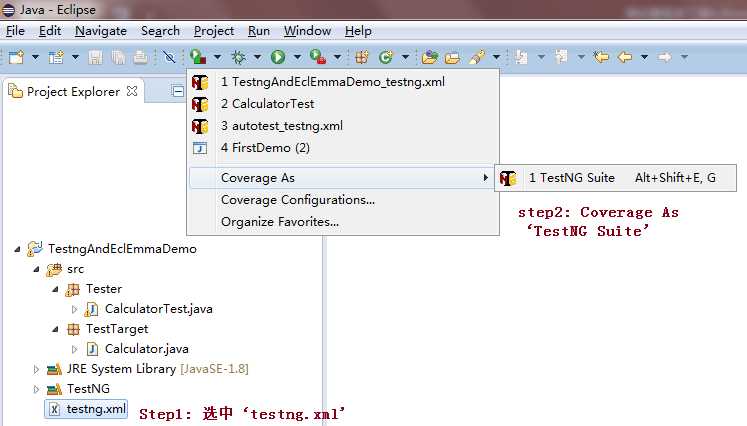
Task: Select the Coverage As submenu item
Action: pos(342,178)
